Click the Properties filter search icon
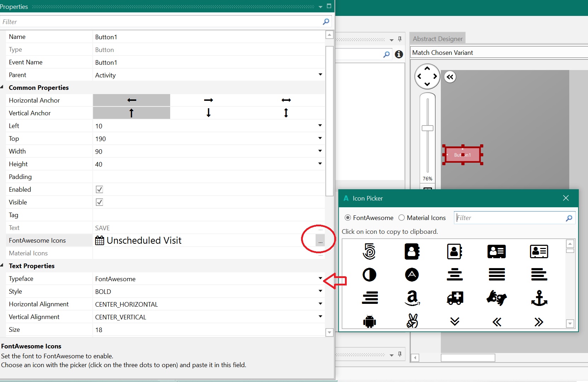Viewport: 588px width, 382px height. [326, 22]
